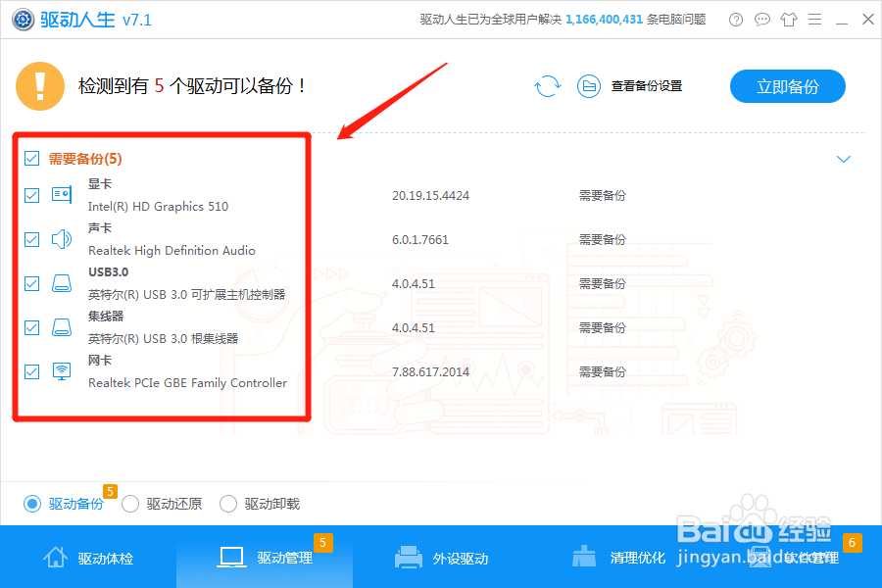Click version 6.0.1.7661 text
Screen dimensions: 882x588
420,240
